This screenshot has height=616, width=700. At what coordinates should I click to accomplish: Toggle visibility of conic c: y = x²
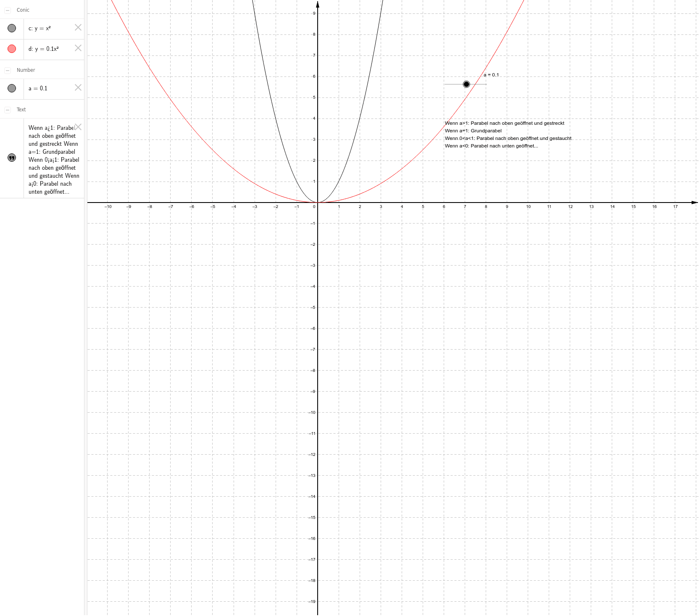click(x=12, y=28)
